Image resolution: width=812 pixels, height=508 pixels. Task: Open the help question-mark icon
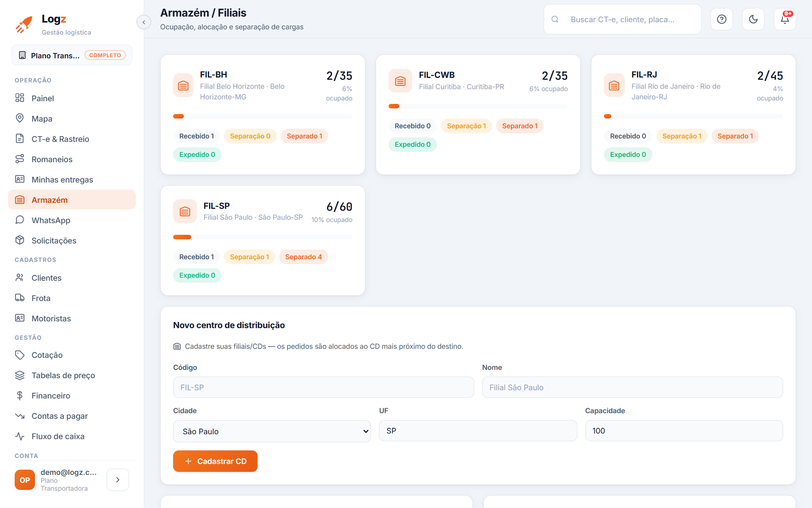721,19
